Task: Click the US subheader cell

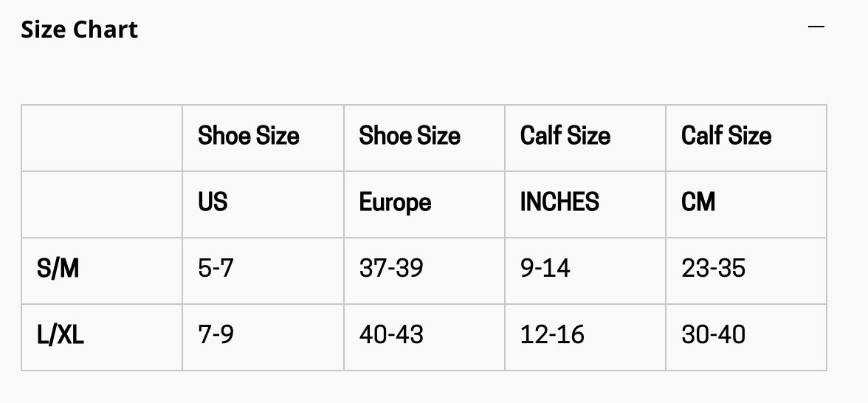Action: click(x=263, y=204)
